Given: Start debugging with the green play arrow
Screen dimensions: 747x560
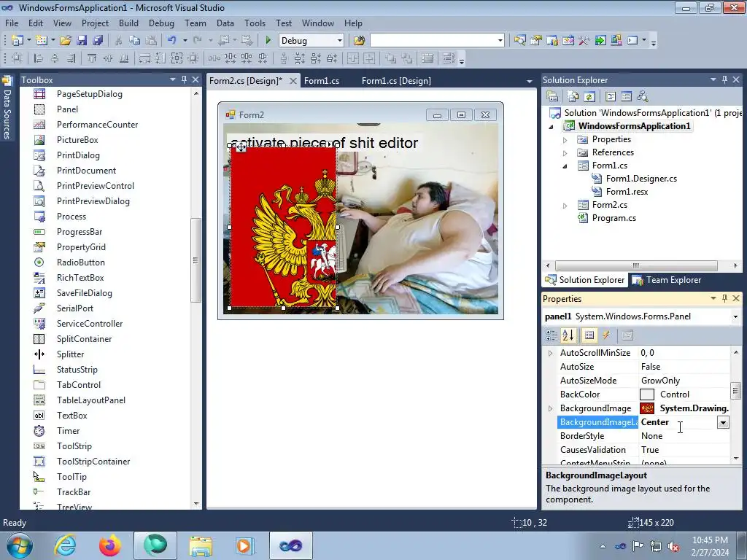Looking at the screenshot, I should 268,41.
